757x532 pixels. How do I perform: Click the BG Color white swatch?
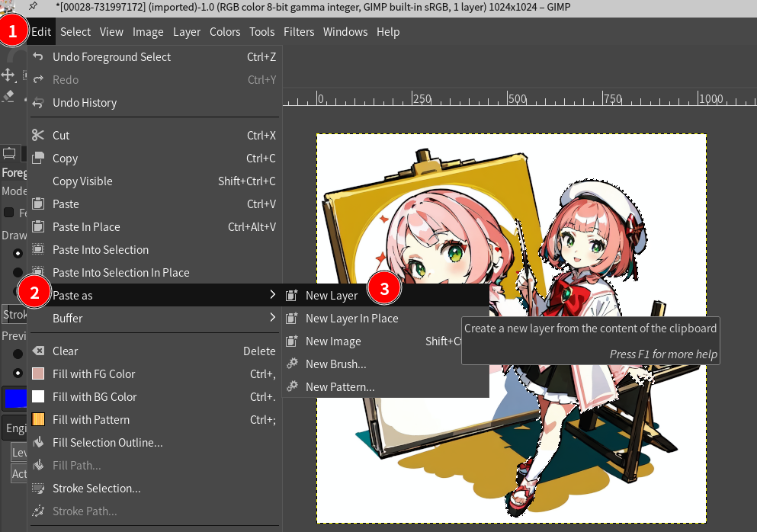pyautogui.click(x=38, y=396)
